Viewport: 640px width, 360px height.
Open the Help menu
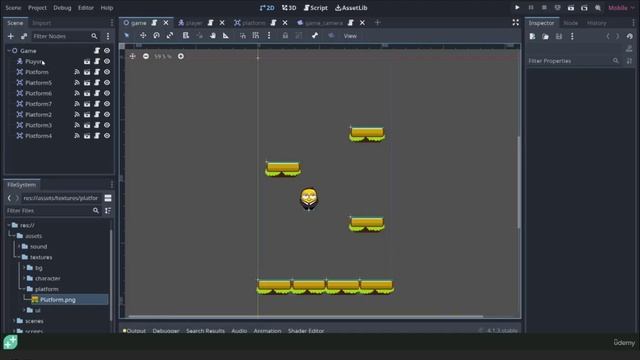(107, 8)
